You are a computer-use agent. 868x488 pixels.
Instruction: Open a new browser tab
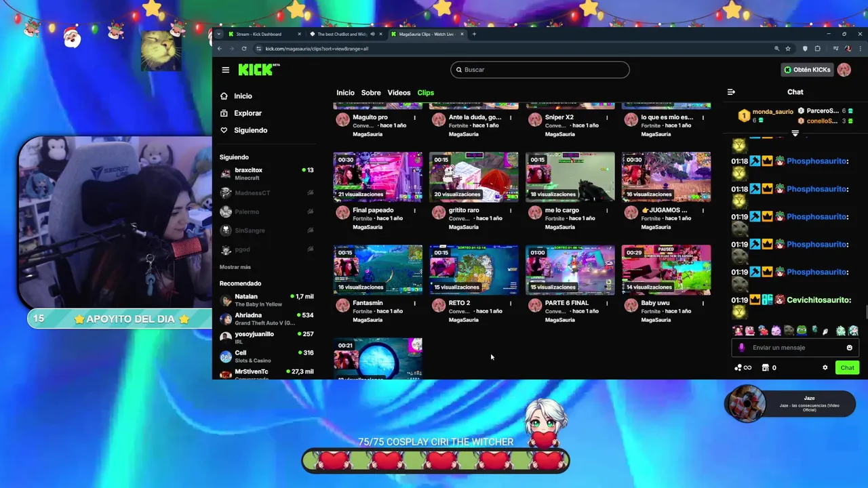pyautogui.click(x=474, y=34)
